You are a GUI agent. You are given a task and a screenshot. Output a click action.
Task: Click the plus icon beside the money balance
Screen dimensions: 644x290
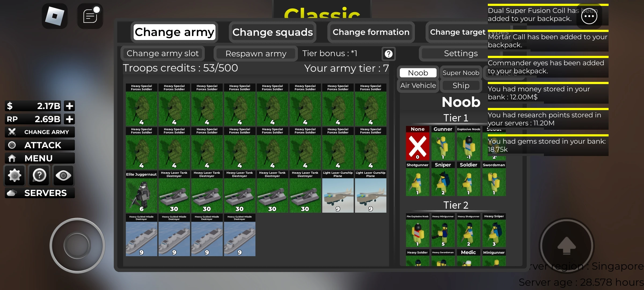click(69, 106)
